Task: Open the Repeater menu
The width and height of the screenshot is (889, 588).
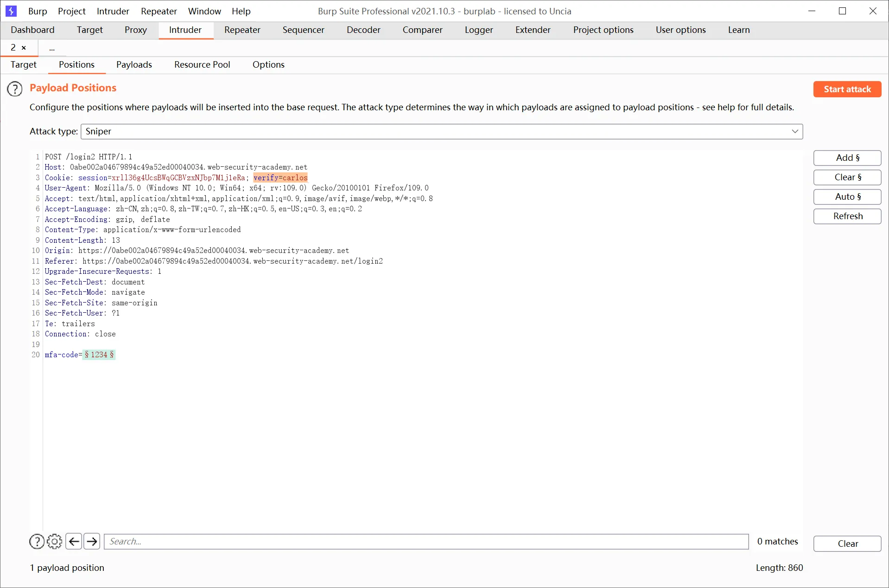Action: click(159, 11)
